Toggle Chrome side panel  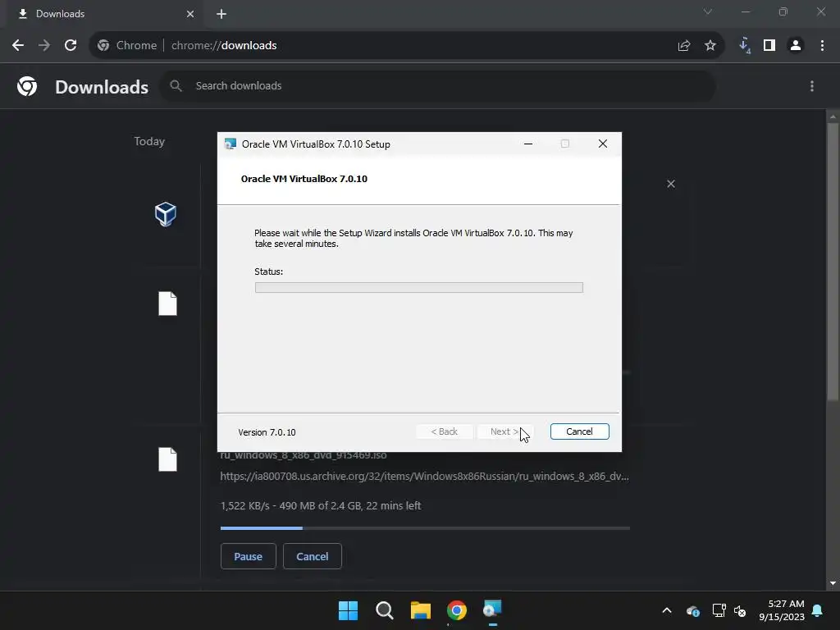pos(769,46)
